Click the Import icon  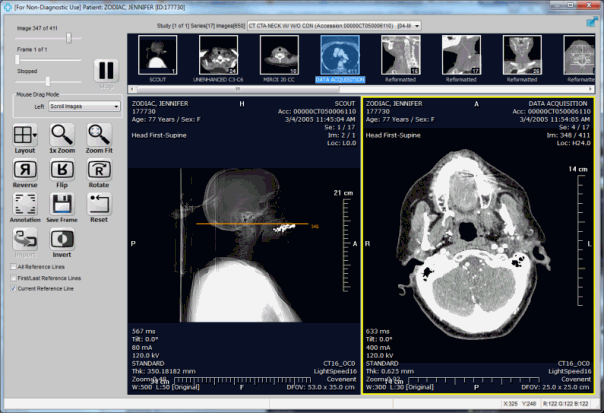(25, 239)
